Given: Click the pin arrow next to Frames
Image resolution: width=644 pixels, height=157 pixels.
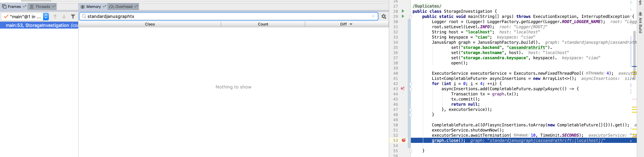Looking at the screenshot, I should pyautogui.click(x=24, y=7).
